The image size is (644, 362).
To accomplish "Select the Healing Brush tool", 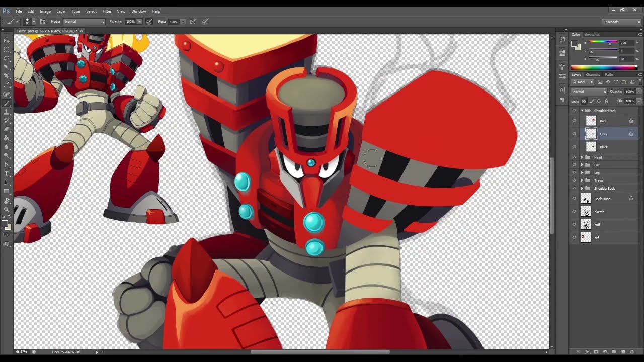I will coord(7,94).
